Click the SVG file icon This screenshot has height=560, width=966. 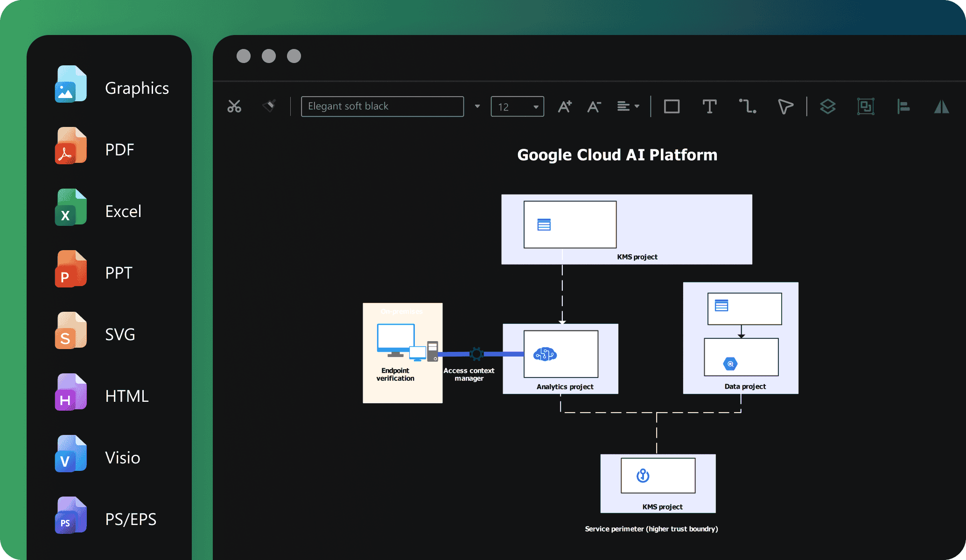[70, 330]
